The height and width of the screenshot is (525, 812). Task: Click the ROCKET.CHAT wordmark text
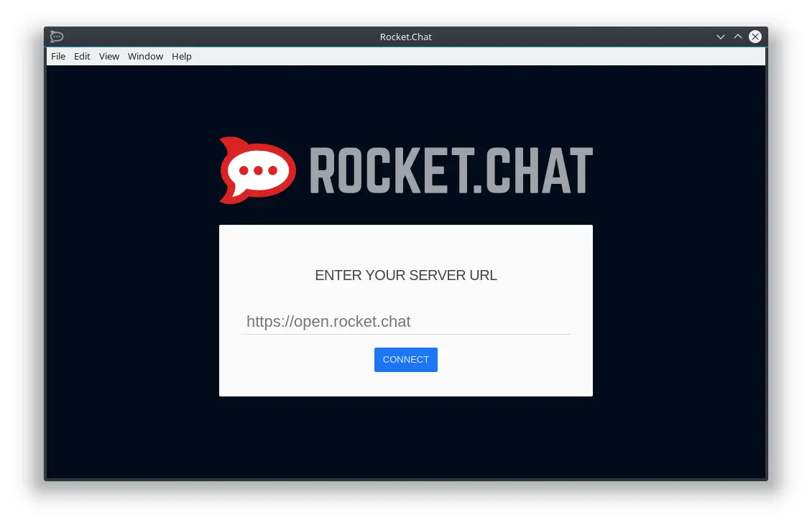tap(451, 170)
